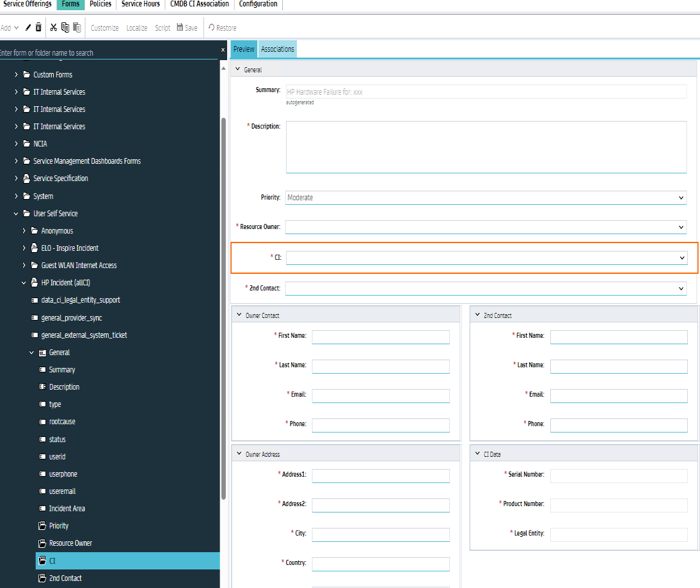Screen dimensions: 700x588
Task: Click the paste clipboard icon
Action: click(x=77, y=28)
